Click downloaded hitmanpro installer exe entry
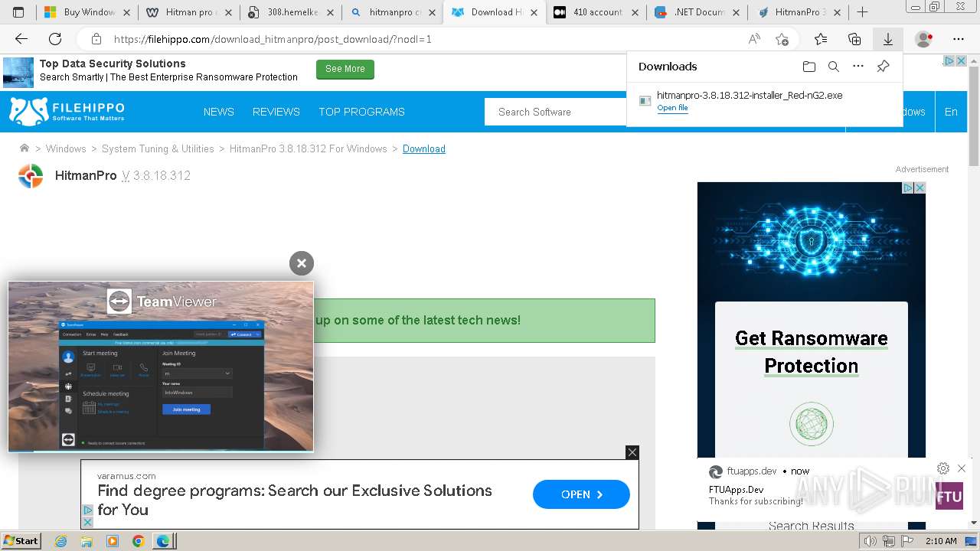This screenshot has width=980, height=551. pyautogui.click(x=750, y=96)
